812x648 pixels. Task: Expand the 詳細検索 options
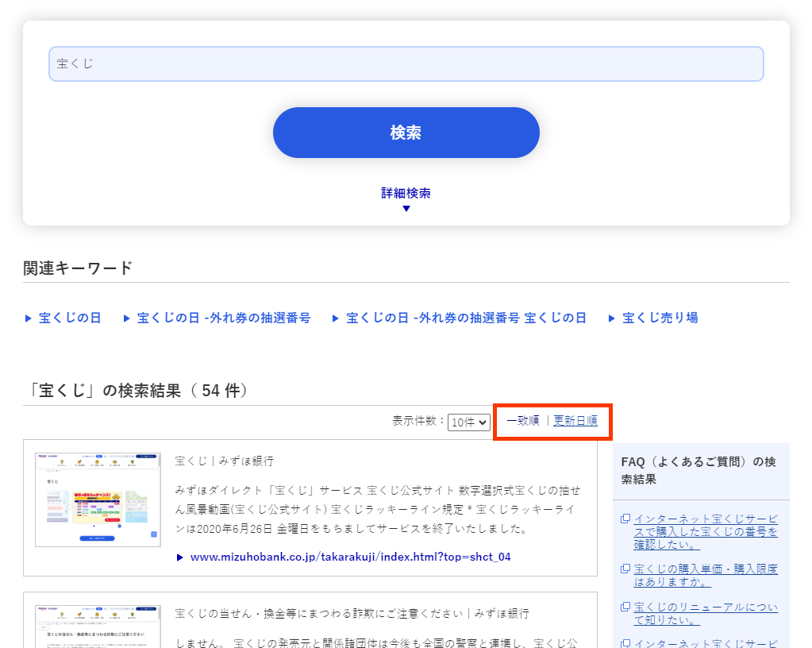click(406, 193)
